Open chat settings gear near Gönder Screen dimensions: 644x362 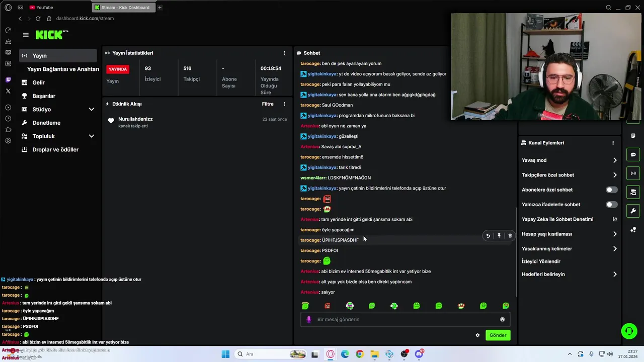(x=477, y=335)
